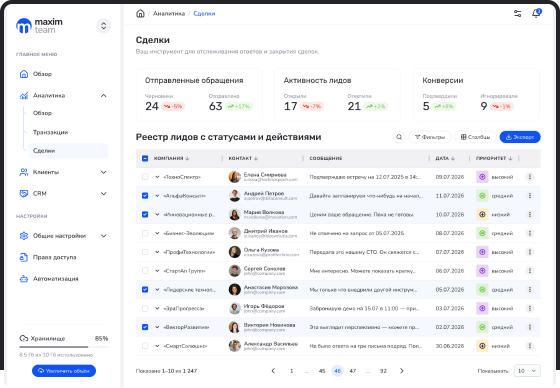
Task: Uncheck the Мария Волкова row checkbox
Action: [145, 214]
